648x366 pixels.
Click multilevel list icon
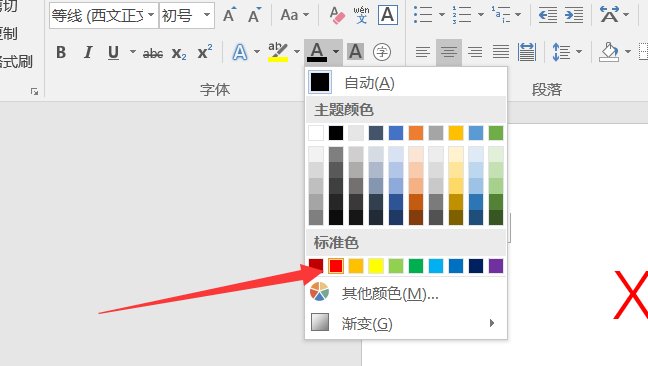coord(501,15)
